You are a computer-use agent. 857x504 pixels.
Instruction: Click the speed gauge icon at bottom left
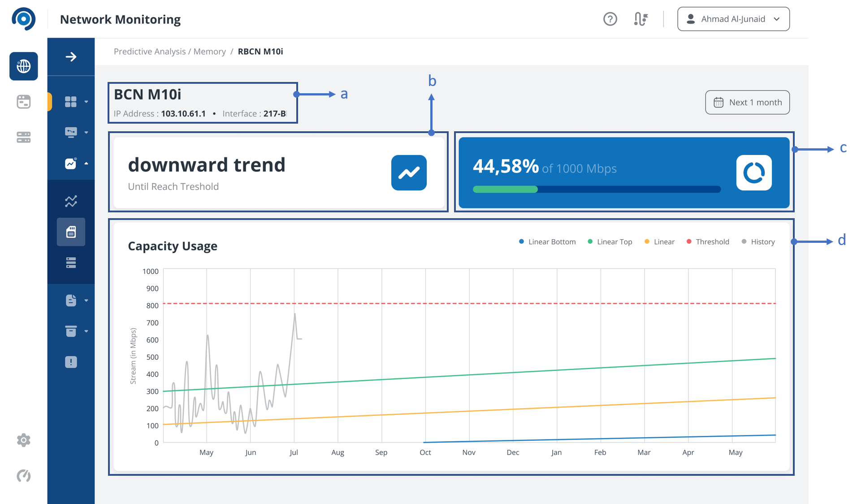pyautogui.click(x=24, y=475)
